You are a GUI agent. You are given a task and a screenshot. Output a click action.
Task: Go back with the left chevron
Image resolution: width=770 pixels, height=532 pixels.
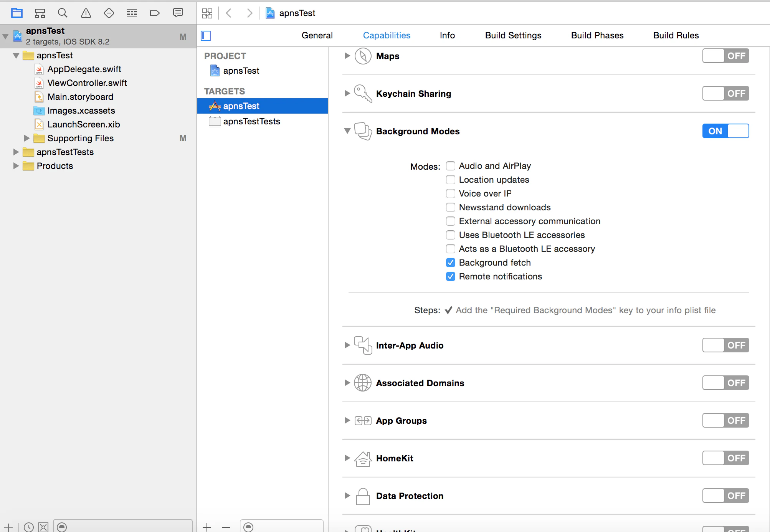(x=229, y=13)
